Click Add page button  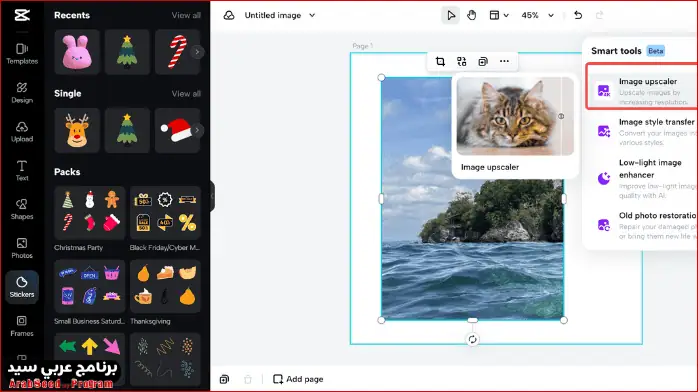(x=298, y=379)
